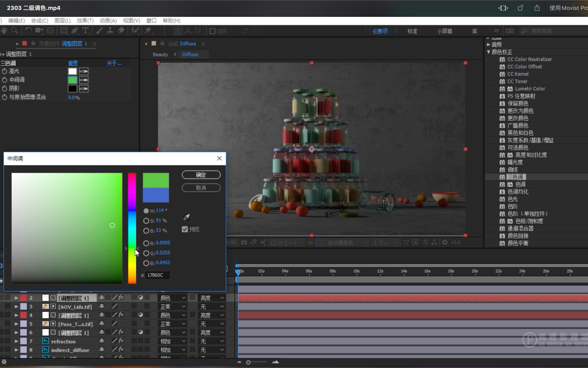Select the Hand tool in toolbar
The width and height of the screenshot is (588, 368).
coord(4,31)
